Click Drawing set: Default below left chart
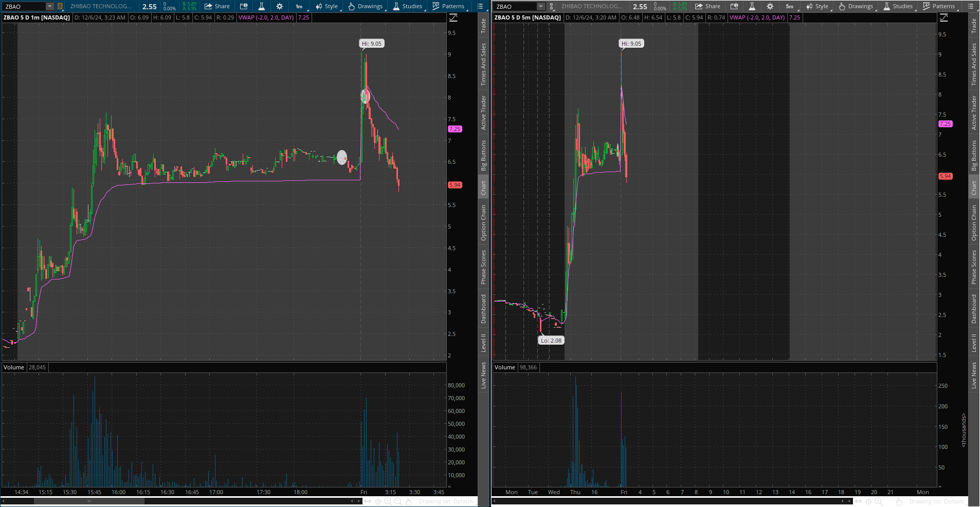The image size is (980, 507). pyautogui.click(x=446, y=501)
